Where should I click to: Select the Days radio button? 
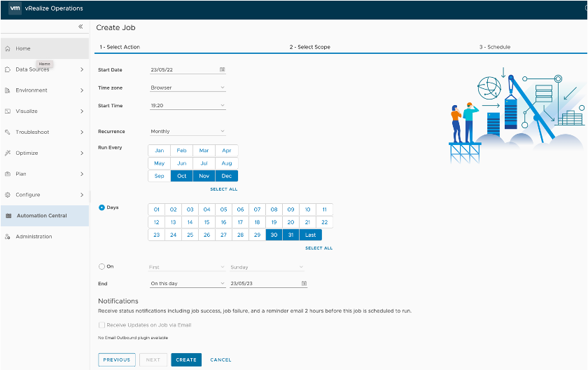tap(101, 207)
